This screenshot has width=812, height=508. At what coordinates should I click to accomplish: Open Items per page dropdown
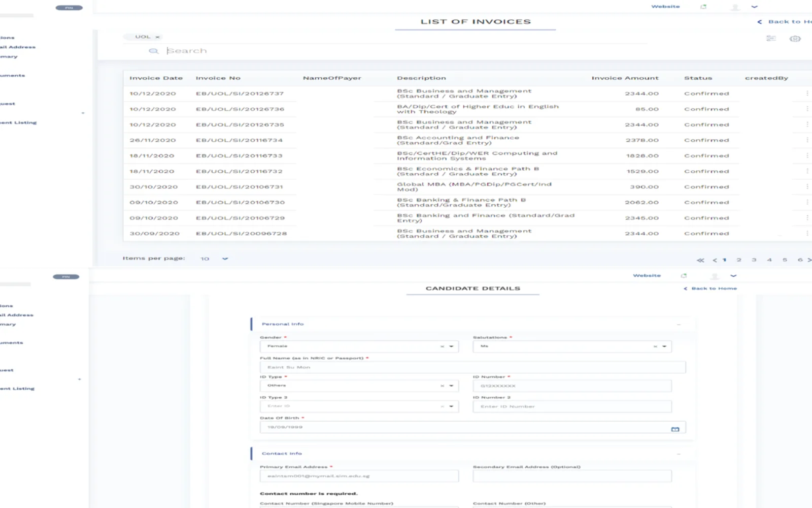[x=215, y=259]
